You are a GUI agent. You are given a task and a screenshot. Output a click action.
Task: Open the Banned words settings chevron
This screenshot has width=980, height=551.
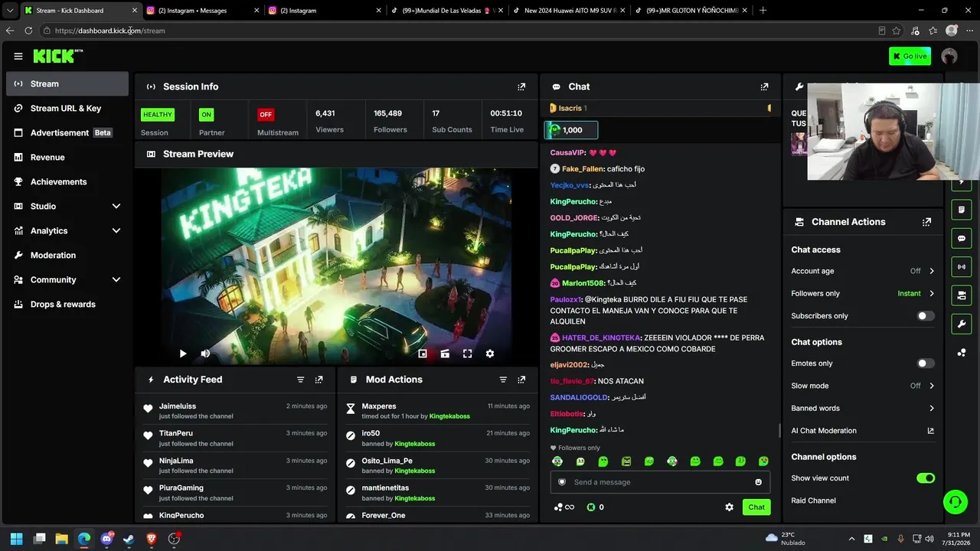click(932, 409)
